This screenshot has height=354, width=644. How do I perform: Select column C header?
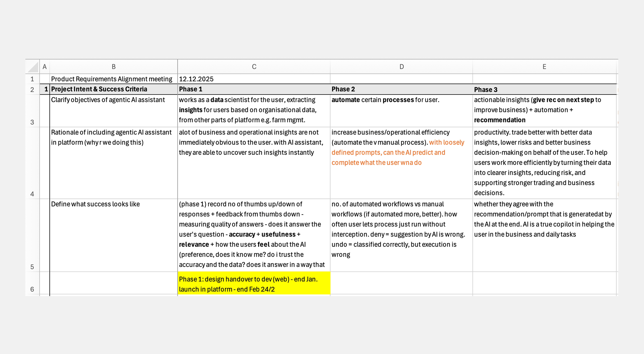pyautogui.click(x=254, y=67)
